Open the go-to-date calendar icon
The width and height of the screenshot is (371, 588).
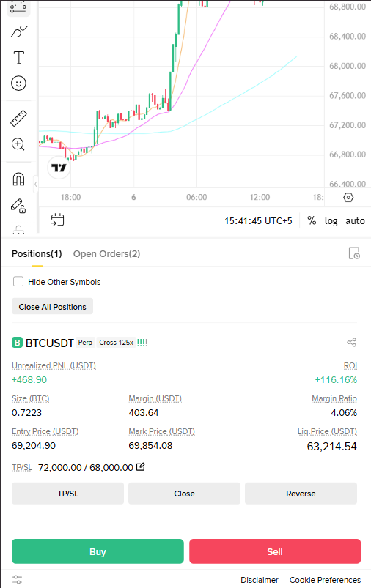57,220
